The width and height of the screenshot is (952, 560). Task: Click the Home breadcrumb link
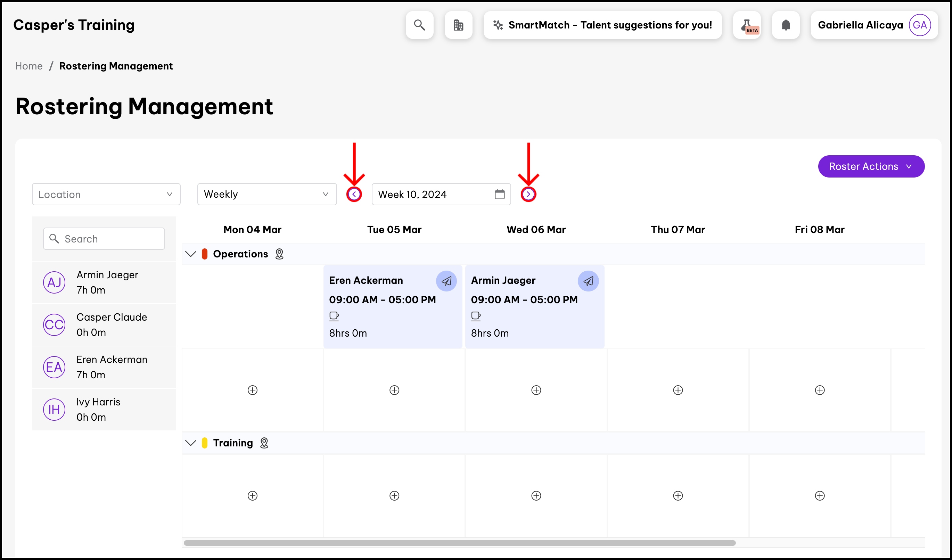(29, 66)
